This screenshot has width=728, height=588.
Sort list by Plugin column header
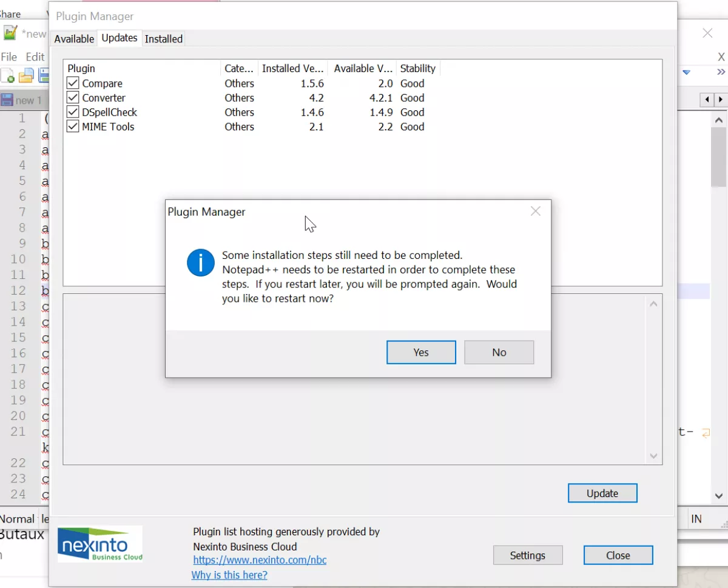[143, 68]
